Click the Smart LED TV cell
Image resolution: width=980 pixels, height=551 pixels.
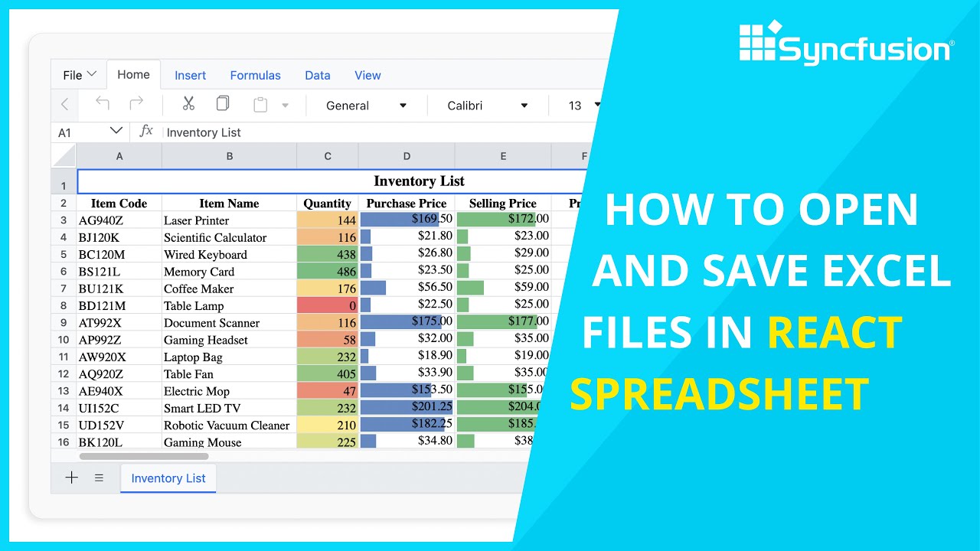230,408
